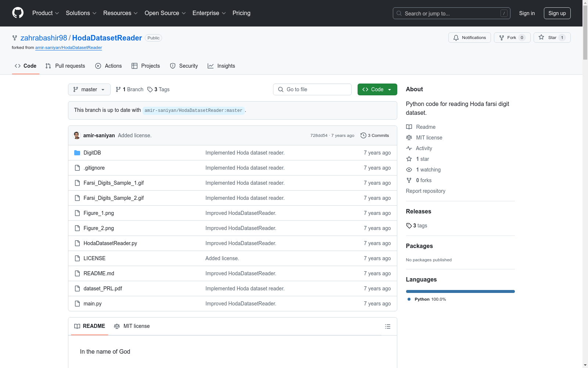Open commit hash 728dd54
The width and height of the screenshot is (588, 368).
click(x=319, y=135)
